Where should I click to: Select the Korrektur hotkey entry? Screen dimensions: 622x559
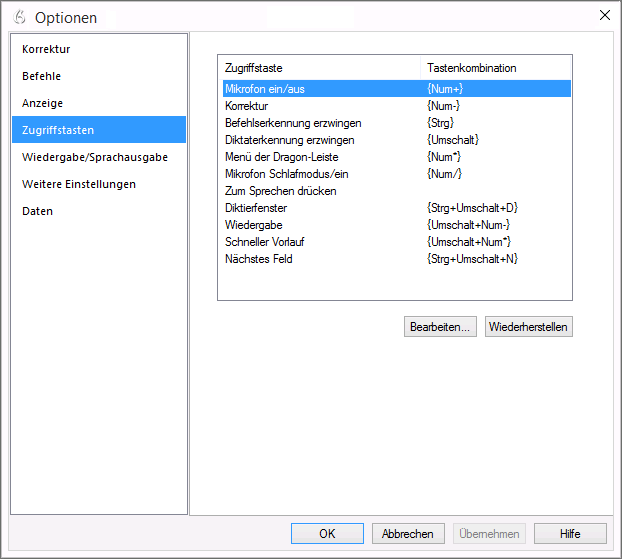click(x=397, y=106)
